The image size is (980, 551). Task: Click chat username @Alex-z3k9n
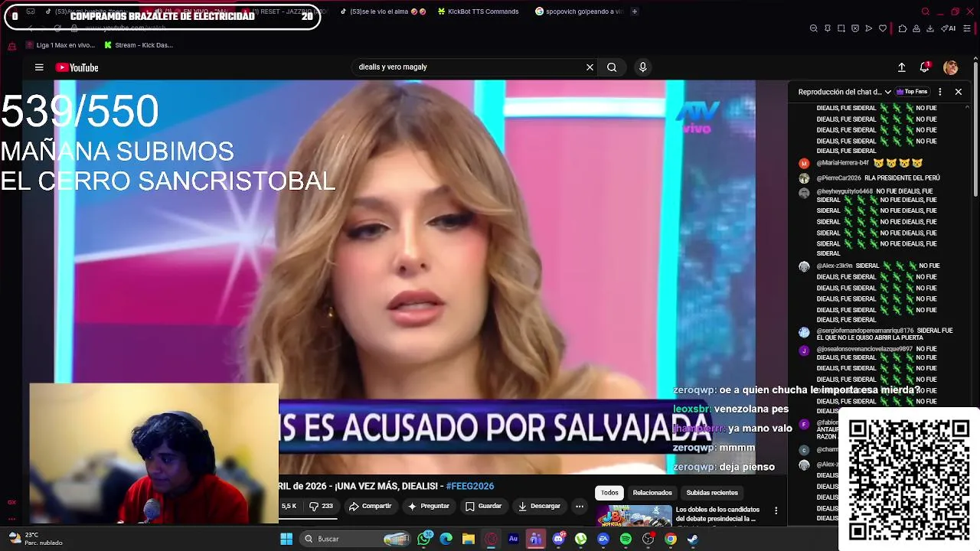(834, 266)
